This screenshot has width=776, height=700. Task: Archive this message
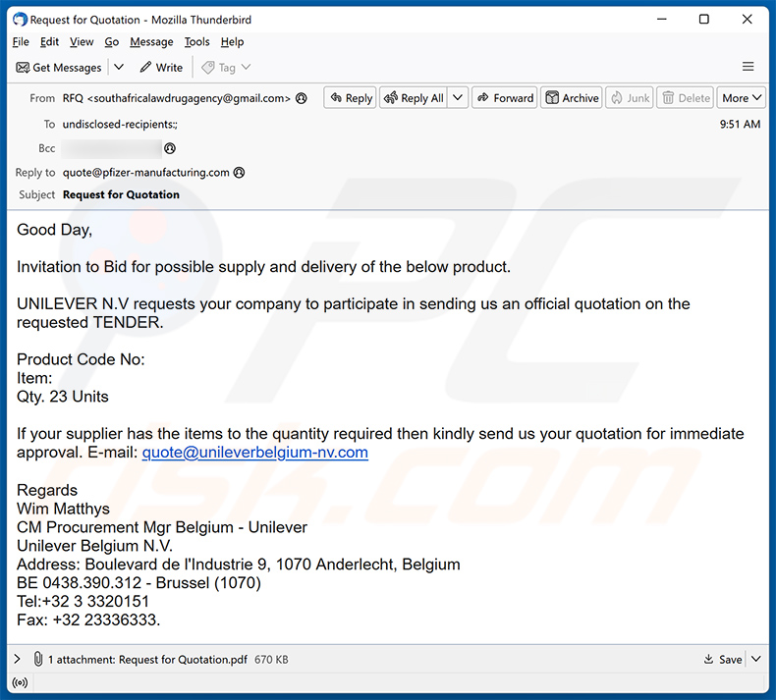[x=572, y=98]
